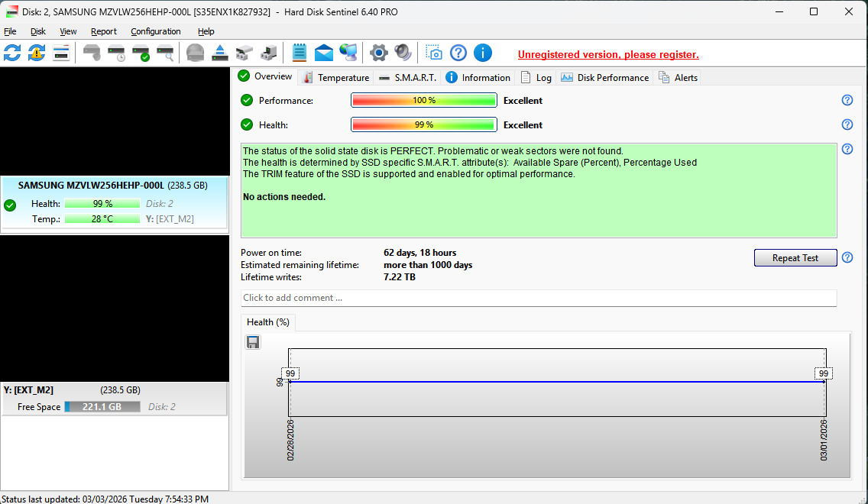The image size is (868, 504).
Task: Click the green check icon beside Health label
Action: 247,124
